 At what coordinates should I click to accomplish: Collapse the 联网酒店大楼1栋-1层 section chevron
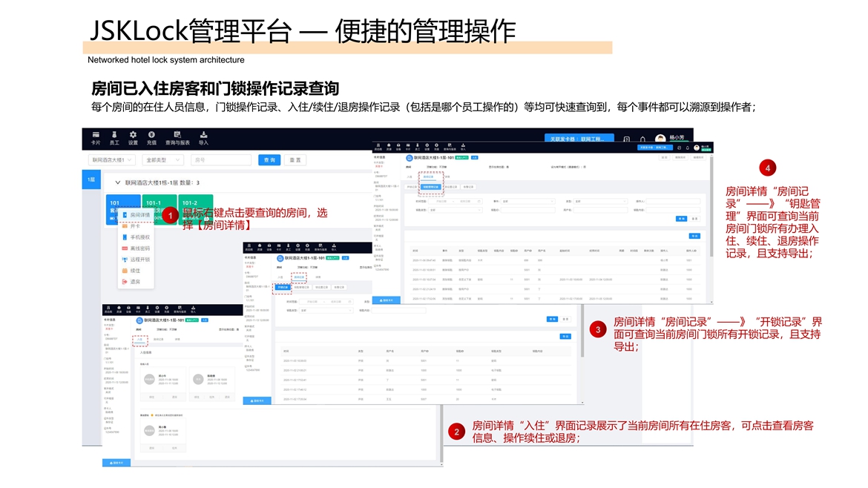click(x=117, y=182)
